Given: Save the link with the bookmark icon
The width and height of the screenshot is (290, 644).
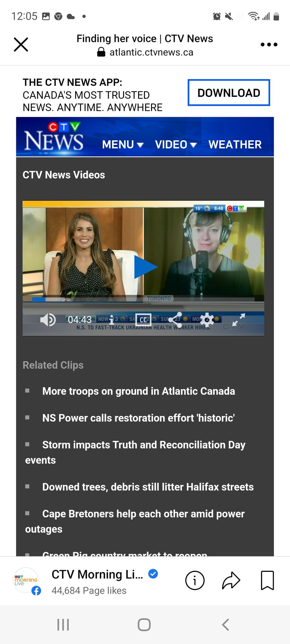Looking at the screenshot, I should 267,581.
